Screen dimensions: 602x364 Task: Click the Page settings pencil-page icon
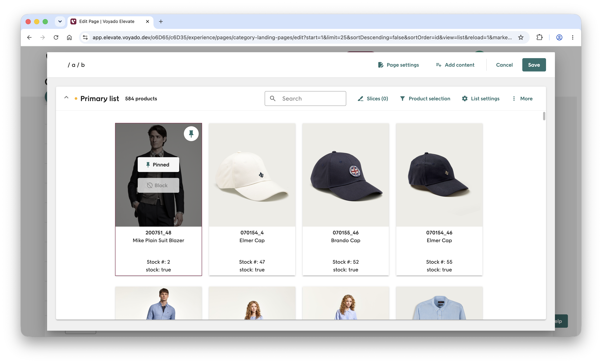[381, 65]
